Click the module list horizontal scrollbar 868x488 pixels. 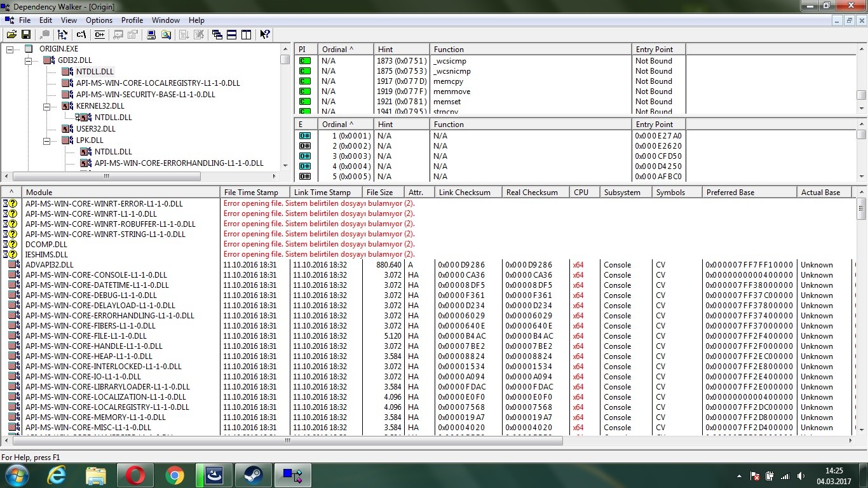[287, 440]
